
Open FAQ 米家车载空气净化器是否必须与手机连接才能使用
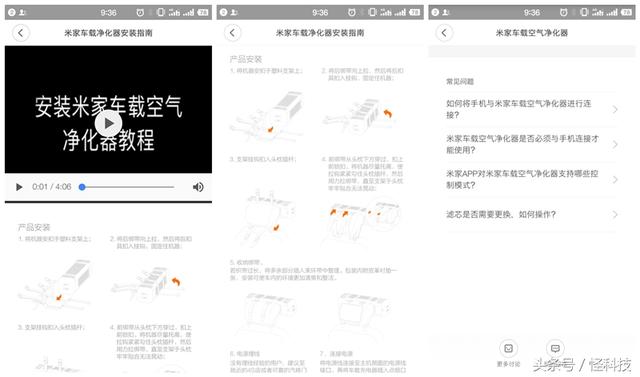pyautogui.click(x=531, y=144)
